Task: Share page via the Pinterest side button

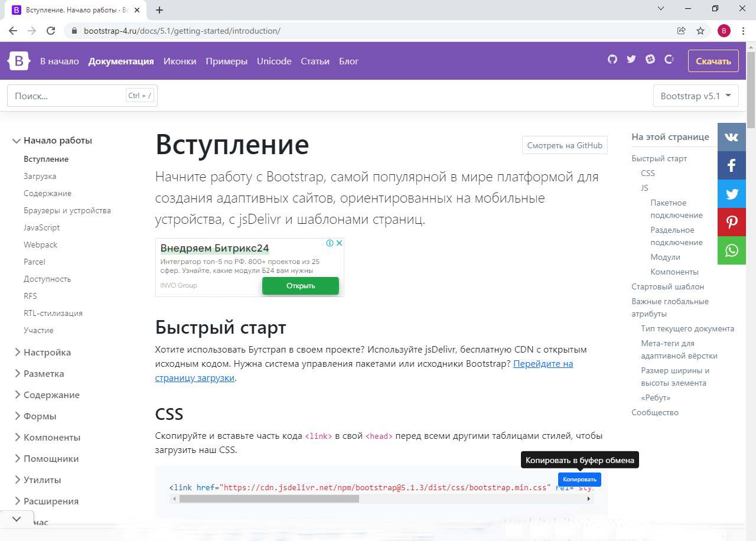Action: click(731, 222)
